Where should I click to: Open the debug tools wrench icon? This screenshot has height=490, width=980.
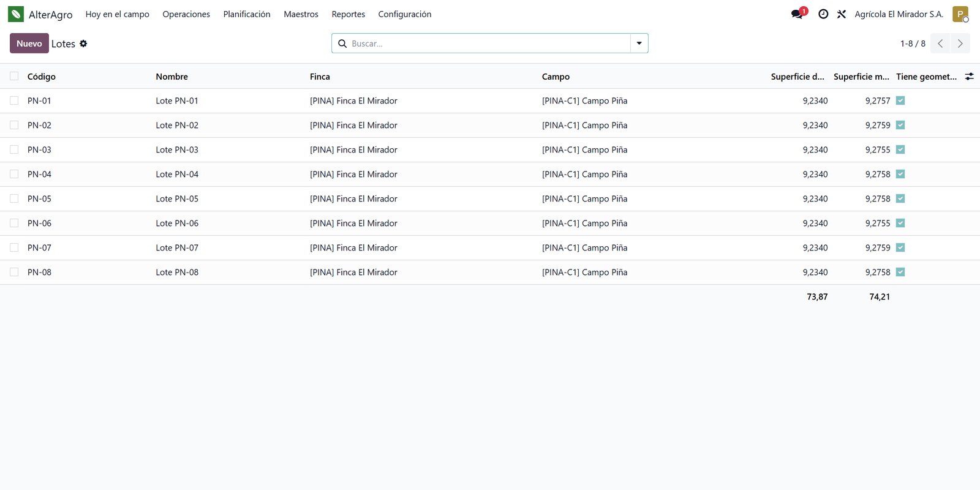point(842,14)
